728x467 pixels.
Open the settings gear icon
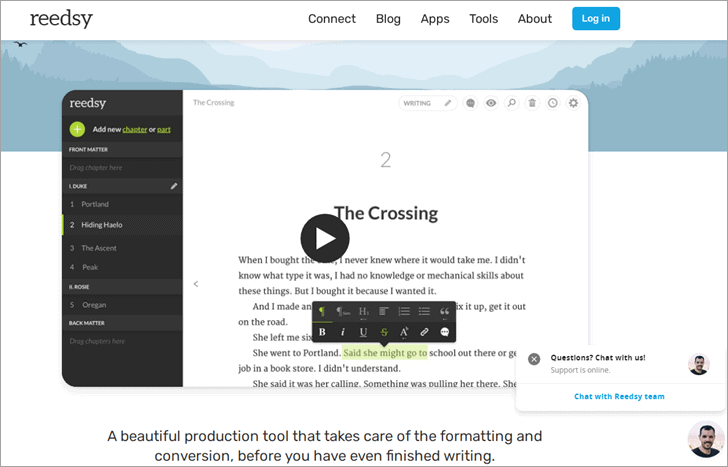click(x=573, y=103)
